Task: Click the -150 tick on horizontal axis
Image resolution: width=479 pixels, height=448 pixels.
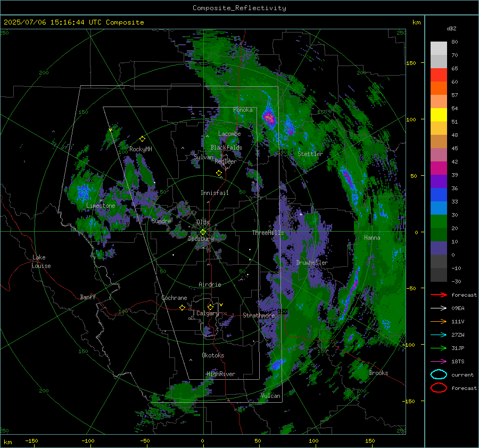Action: [x=31, y=441]
